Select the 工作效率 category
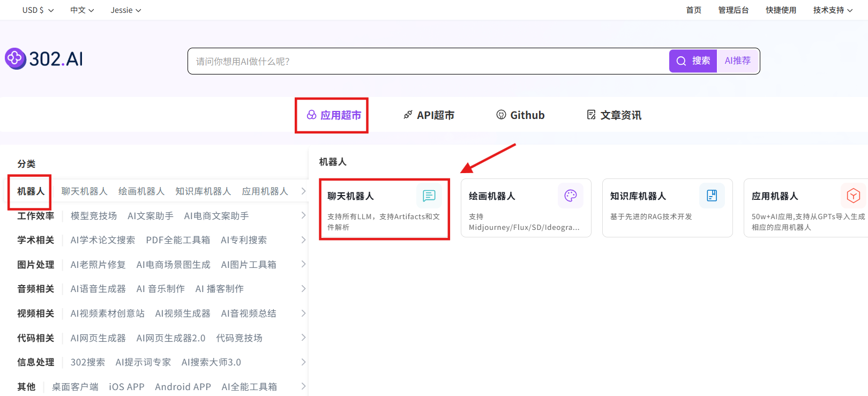Image resolution: width=868 pixels, height=396 pixels. (35, 215)
